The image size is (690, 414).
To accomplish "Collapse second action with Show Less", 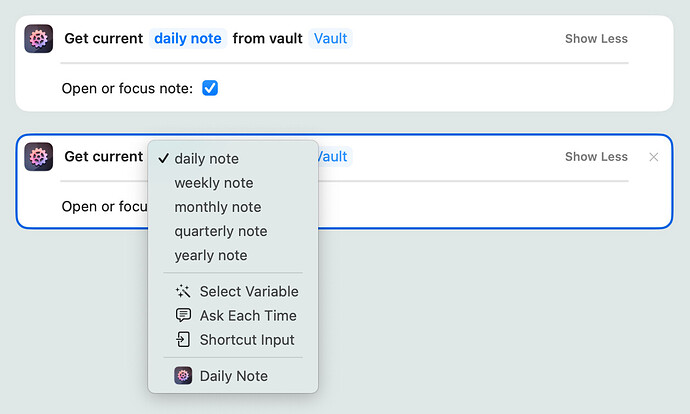I will 596,157.
